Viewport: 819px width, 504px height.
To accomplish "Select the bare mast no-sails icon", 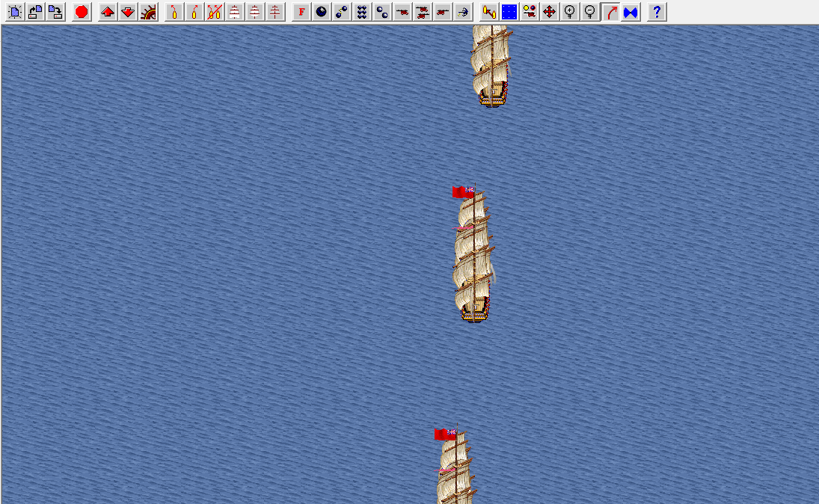I will coord(275,12).
